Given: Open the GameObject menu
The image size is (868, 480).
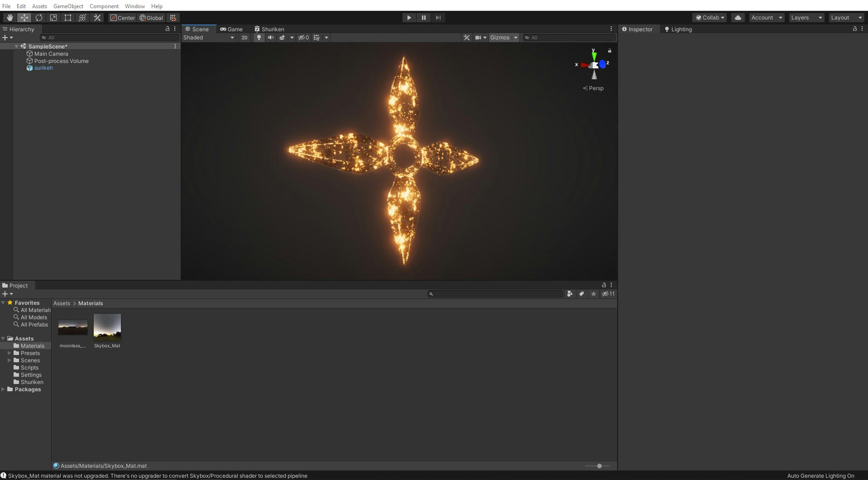Looking at the screenshot, I should (68, 6).
